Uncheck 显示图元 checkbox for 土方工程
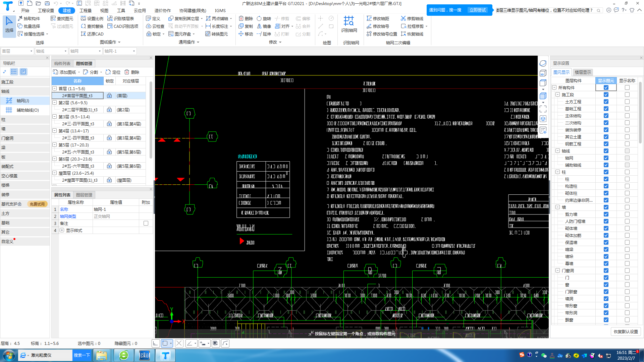 tap(606, 102)
